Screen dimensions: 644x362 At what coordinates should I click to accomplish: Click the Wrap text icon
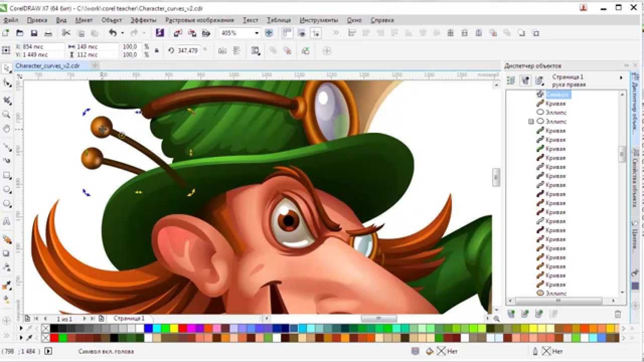pos(256,51)
